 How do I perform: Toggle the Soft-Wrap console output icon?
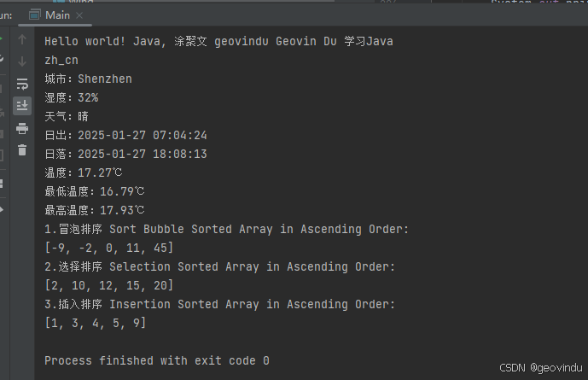click(22, 84)
